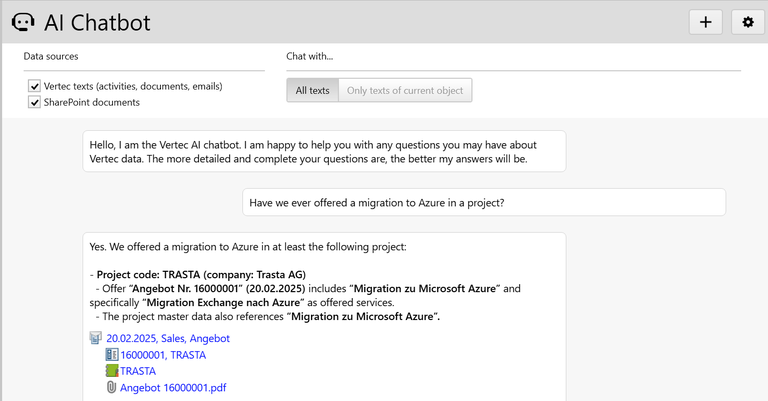Toggle the SharePoint documents checkbox
Screen dimensions: 768x401
click(x=34, y=102)
